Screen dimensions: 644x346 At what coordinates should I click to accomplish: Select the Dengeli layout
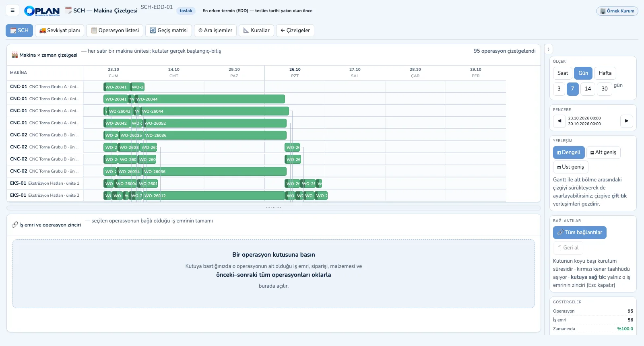tap(569, 152)
